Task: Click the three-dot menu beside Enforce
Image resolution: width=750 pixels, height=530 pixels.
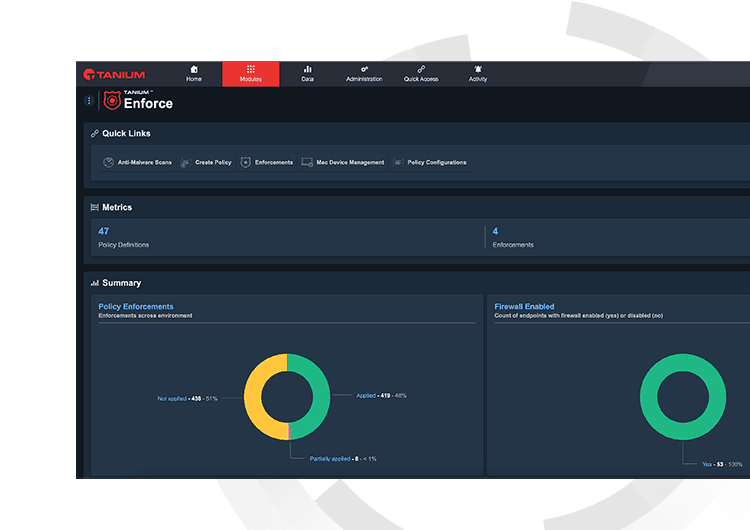Action: 89,100
